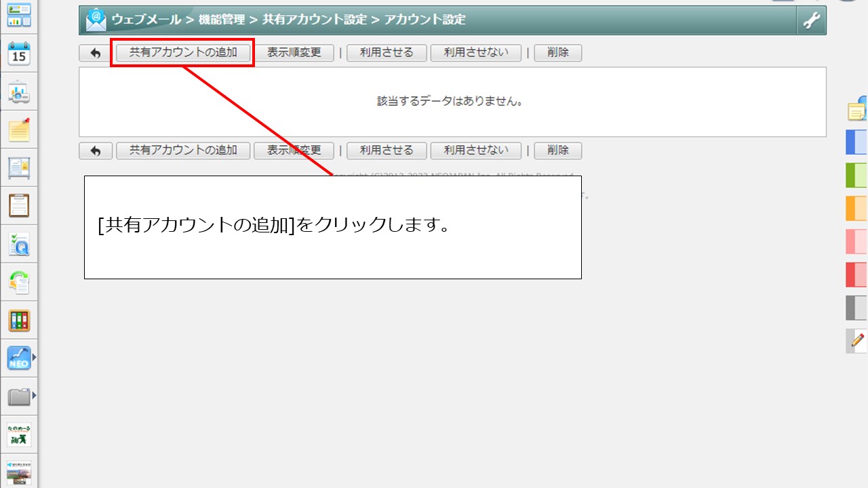Open the document circulation icon with green arrow
This screenshot has width=868, height=488.
click(x=19, y=282)
